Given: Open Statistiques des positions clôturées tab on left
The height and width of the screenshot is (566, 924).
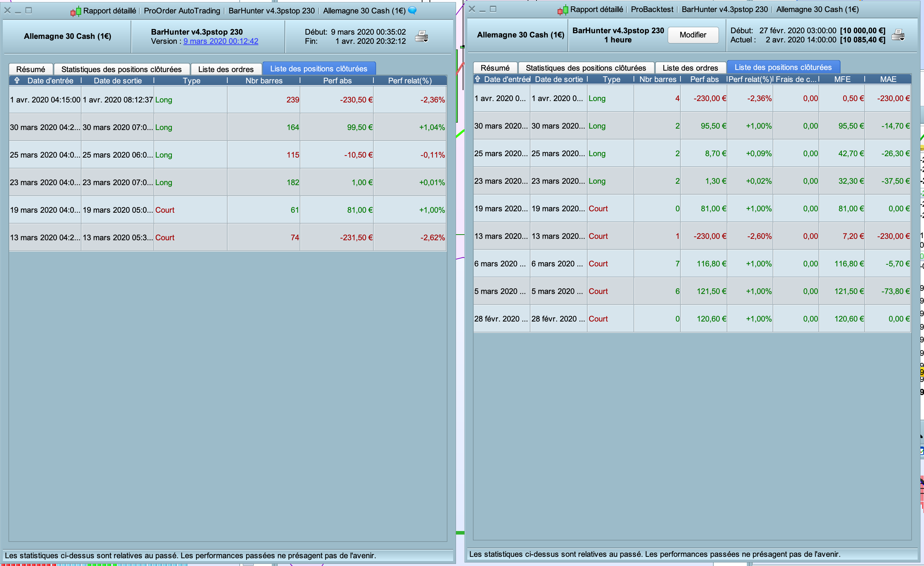Looking at the screenshot, I should point(121,69).
